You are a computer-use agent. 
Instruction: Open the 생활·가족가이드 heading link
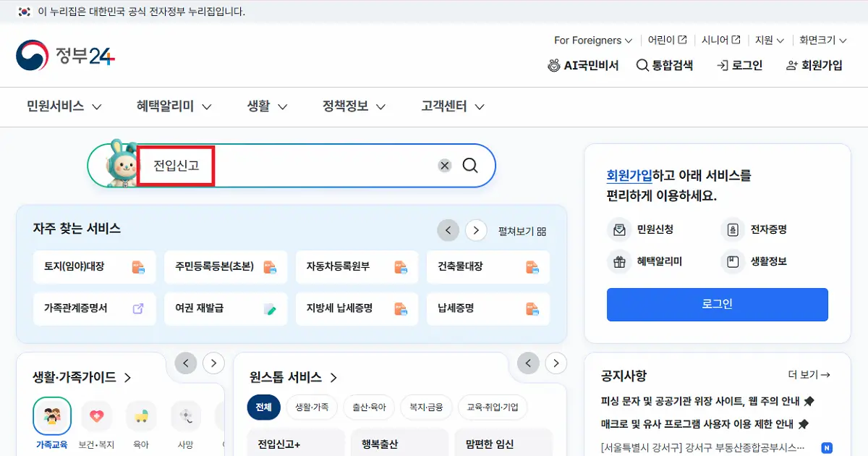82,378
